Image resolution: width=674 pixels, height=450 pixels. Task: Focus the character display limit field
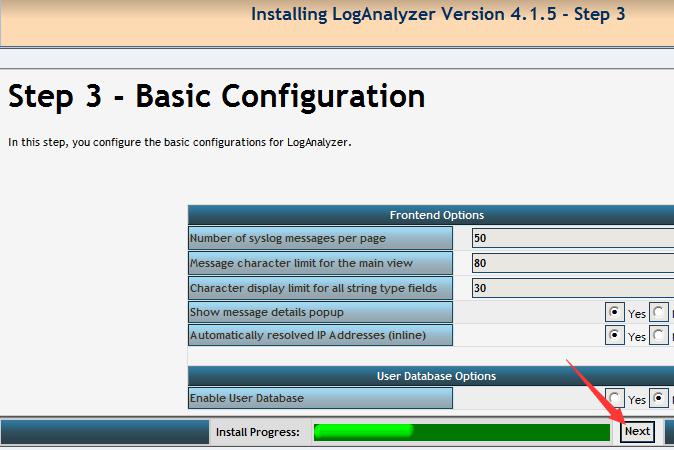click(573, 288)
